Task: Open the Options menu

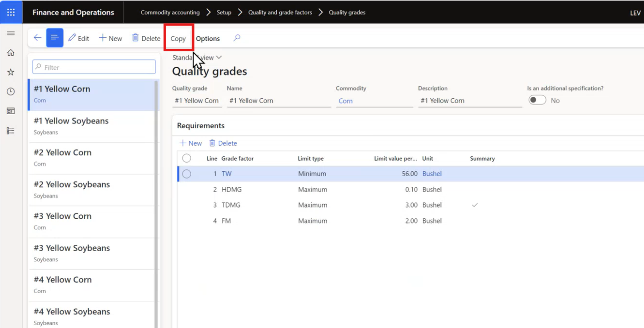Action: (208, 38)
